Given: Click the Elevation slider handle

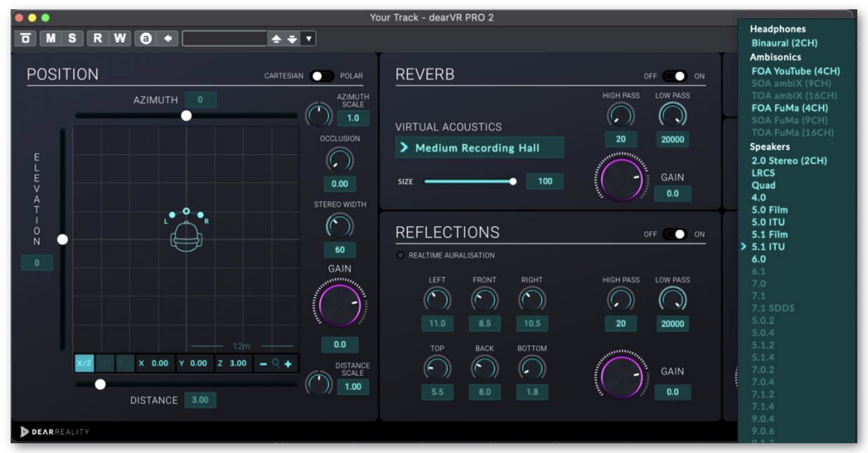Looking at the screenshot, I should point(62,240).
